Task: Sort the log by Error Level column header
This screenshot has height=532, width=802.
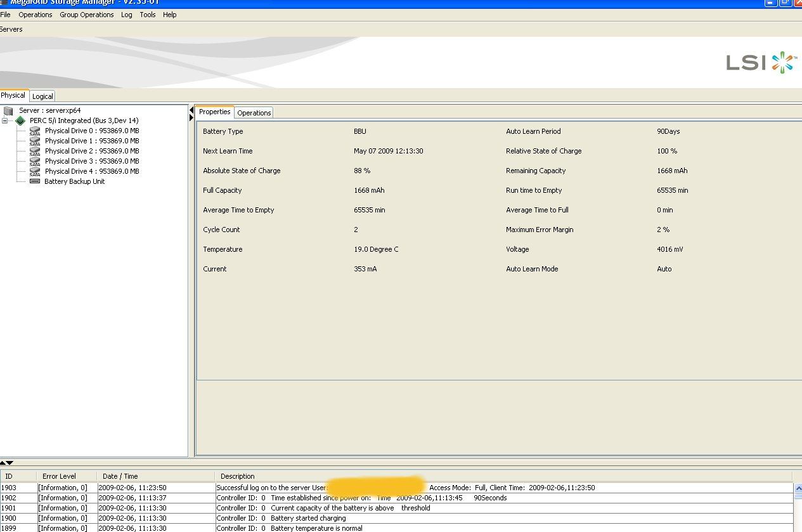Action: 67,476
